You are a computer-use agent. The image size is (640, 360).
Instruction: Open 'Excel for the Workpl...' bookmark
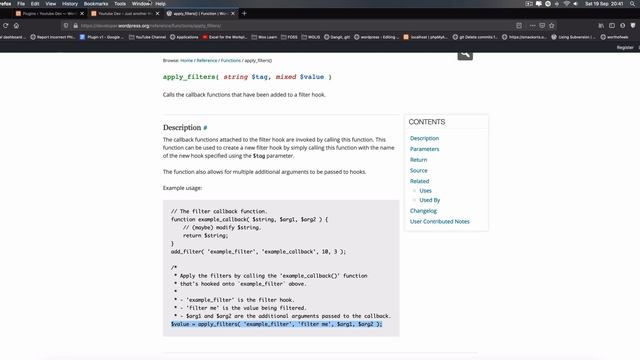(225, 37)
